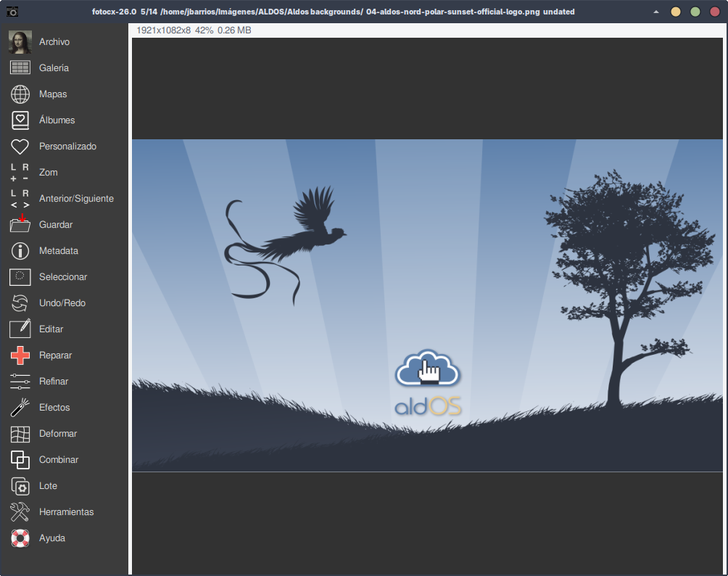Open the Lote menu label

(49, 486)
